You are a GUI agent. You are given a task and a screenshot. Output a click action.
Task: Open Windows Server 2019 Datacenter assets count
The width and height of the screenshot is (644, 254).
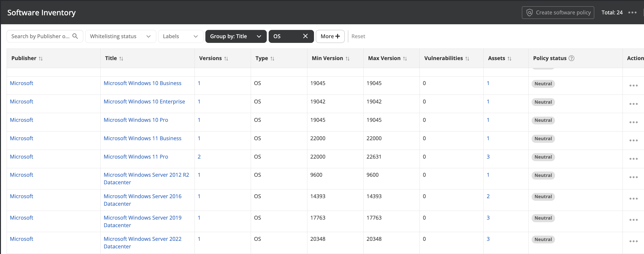tap(488, 217)
